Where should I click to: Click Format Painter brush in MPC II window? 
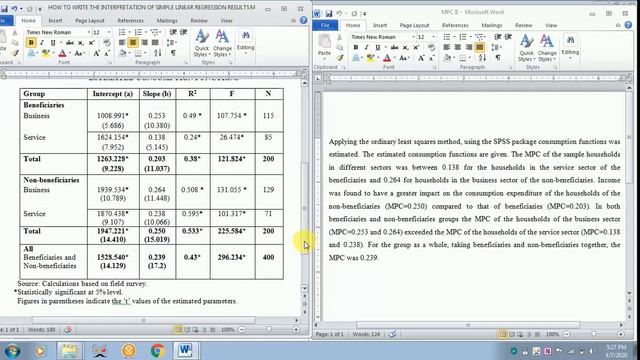coord(340,58)
